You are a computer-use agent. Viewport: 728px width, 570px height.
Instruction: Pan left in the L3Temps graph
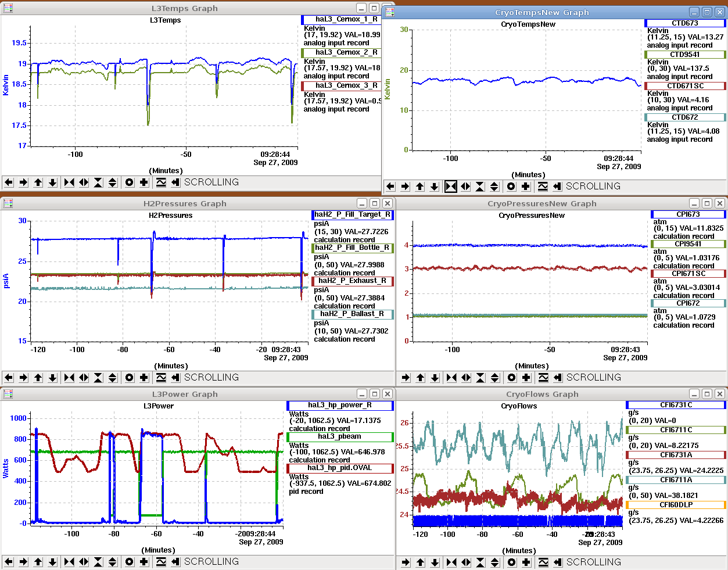9,182
